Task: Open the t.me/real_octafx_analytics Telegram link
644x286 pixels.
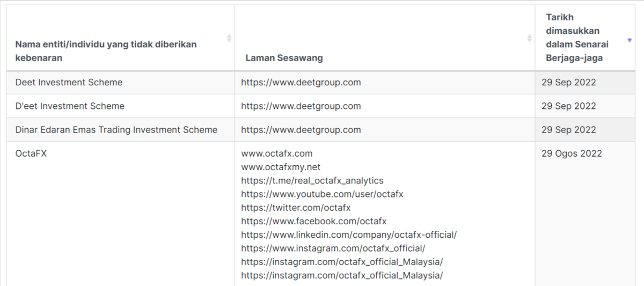Action: pyautogui.click(x=312, y=180)
